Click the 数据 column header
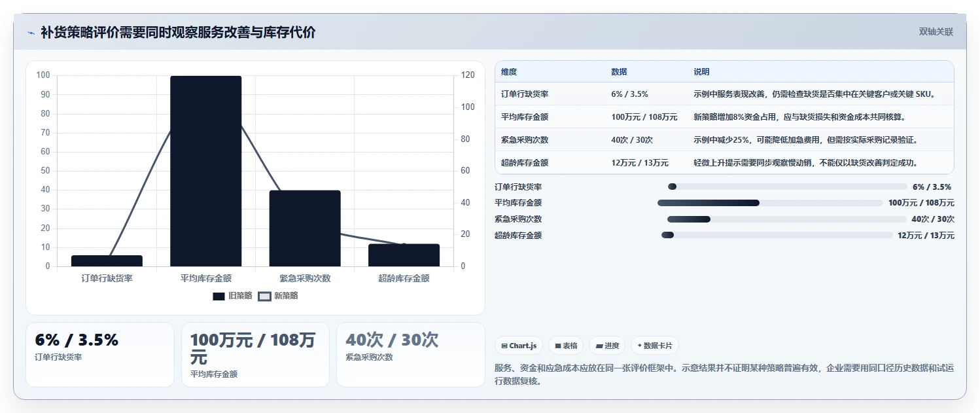Viewport: 980px width, 413px height. (x=619, y=72)
